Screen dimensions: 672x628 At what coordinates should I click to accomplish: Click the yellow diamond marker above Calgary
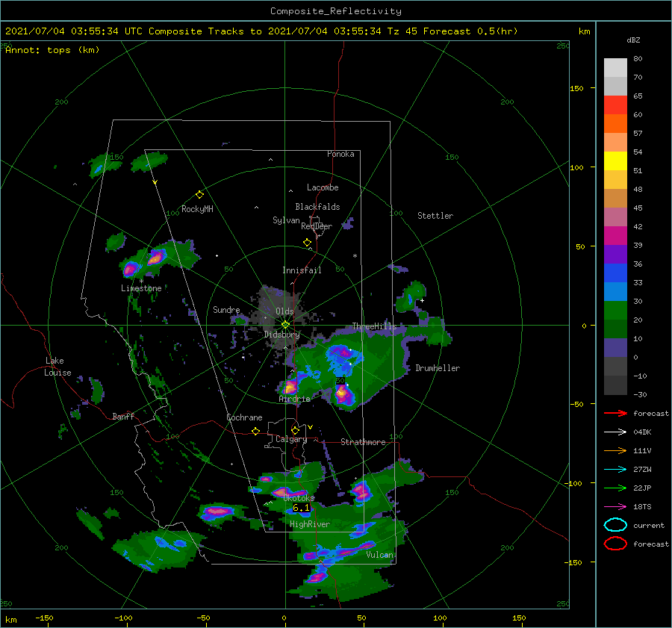pyautogui.click(x=295, y=430)
